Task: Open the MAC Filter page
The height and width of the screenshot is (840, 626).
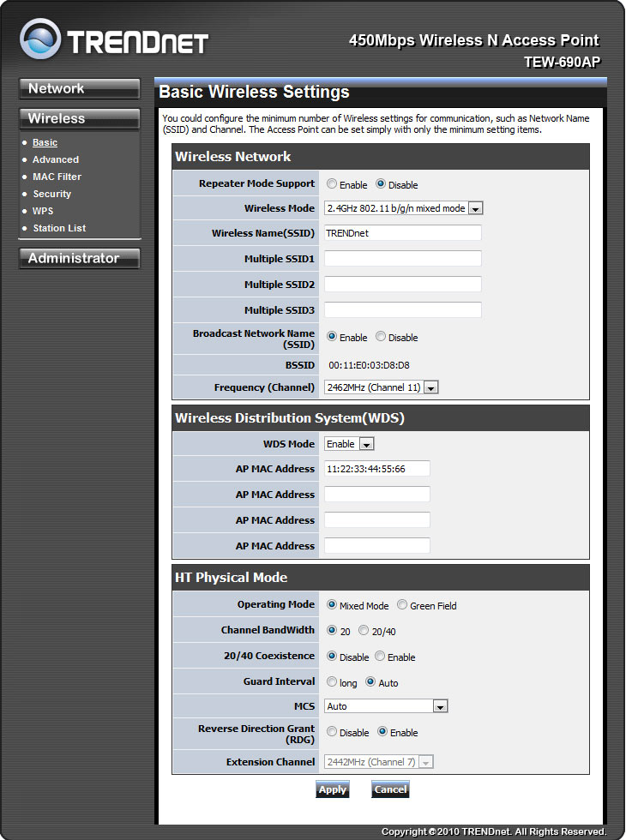Action: click(x=57, y=177)
